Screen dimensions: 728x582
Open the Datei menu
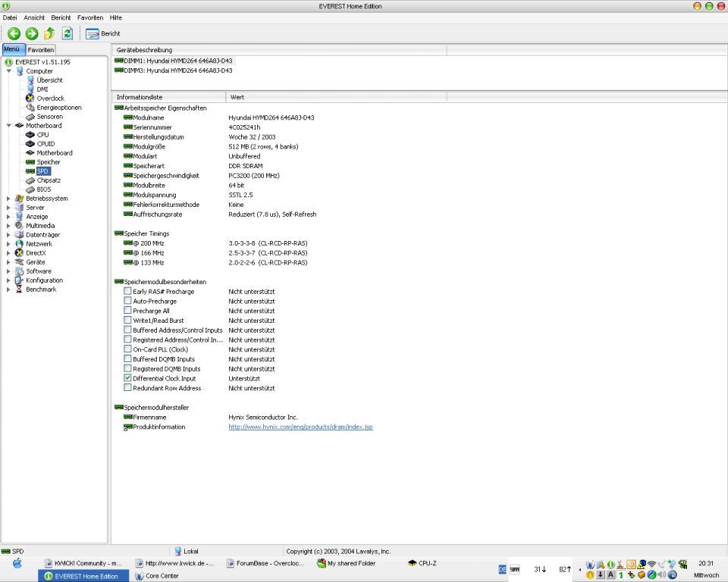10,17
